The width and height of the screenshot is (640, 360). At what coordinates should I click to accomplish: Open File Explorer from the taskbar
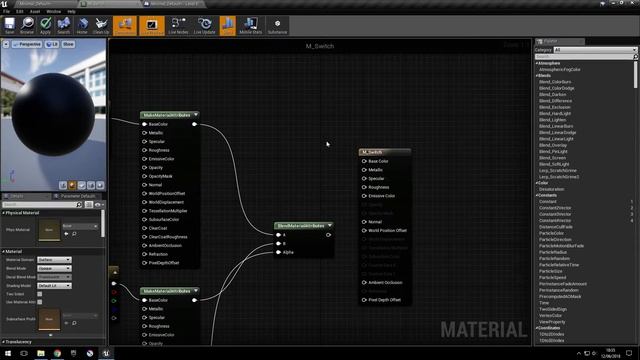(41, 353)
